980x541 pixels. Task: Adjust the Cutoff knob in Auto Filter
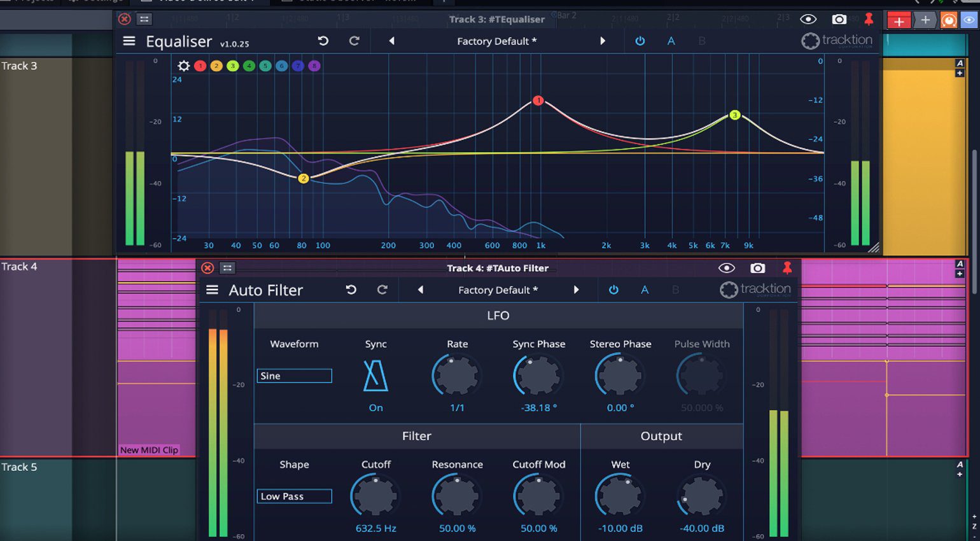[x=375, y=496]
